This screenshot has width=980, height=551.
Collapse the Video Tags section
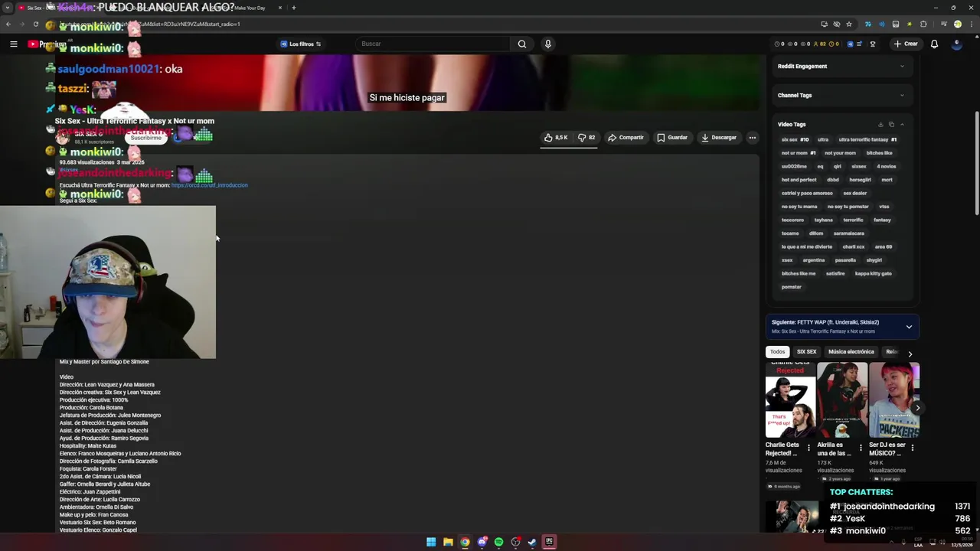pyautogui.click(x=902, y=124)
